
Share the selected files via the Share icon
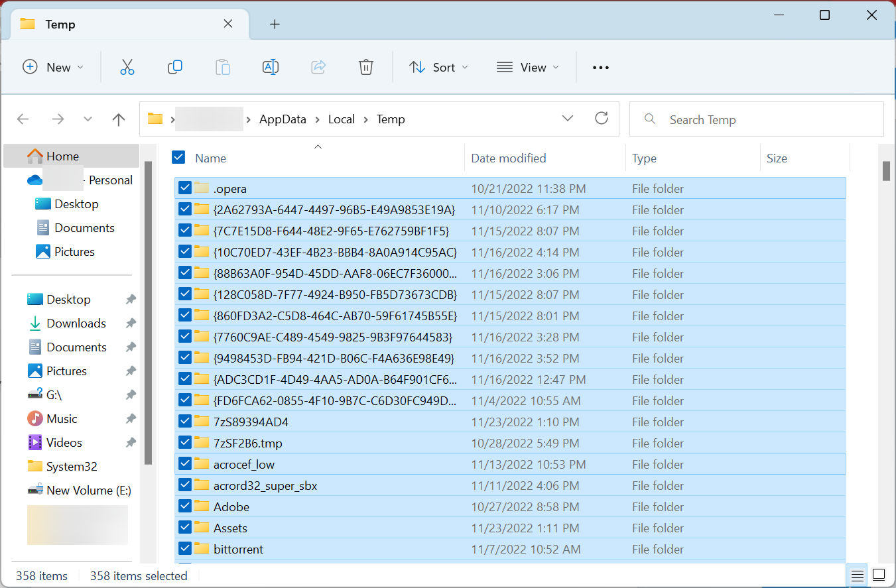coord(318,67)
